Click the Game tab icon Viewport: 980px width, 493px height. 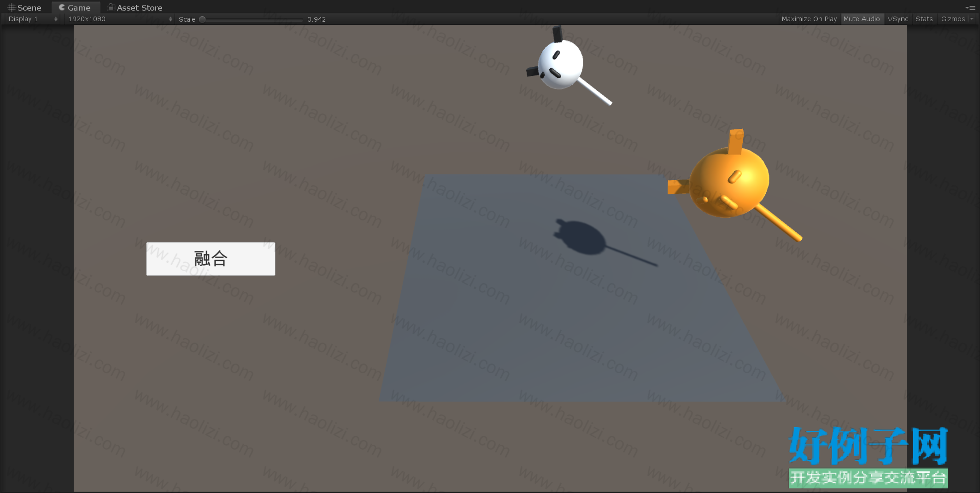point(62,7)
